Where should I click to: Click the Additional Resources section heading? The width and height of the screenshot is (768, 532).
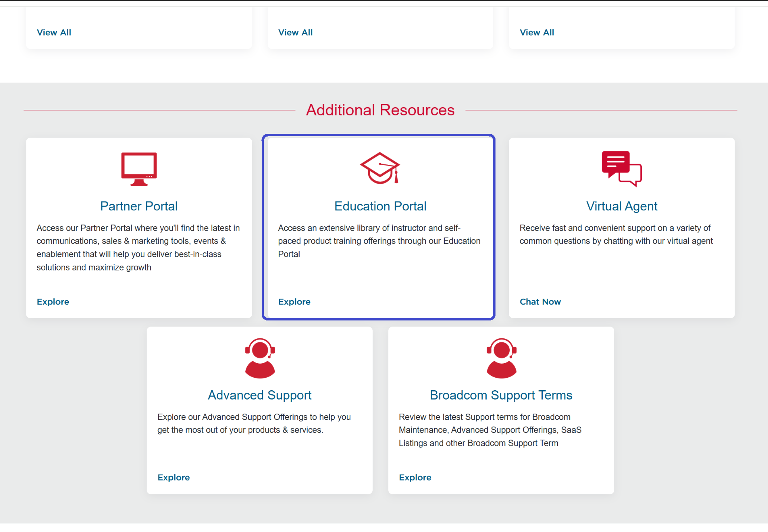(380, 110)
